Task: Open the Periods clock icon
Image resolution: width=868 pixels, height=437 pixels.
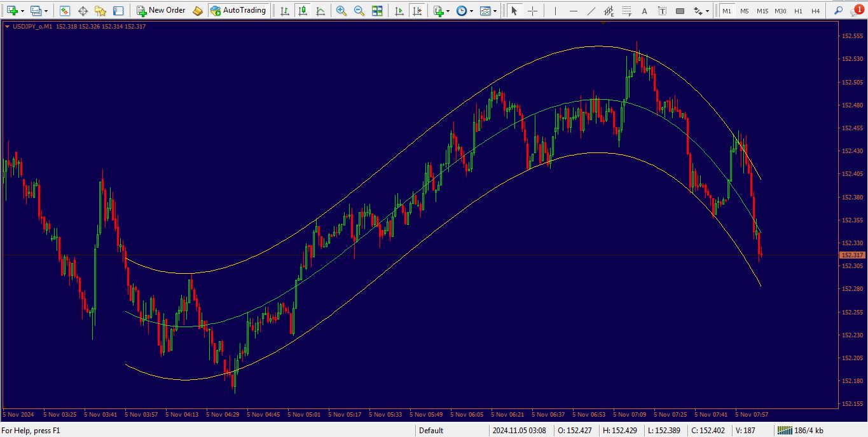Action: coord(462,11)
